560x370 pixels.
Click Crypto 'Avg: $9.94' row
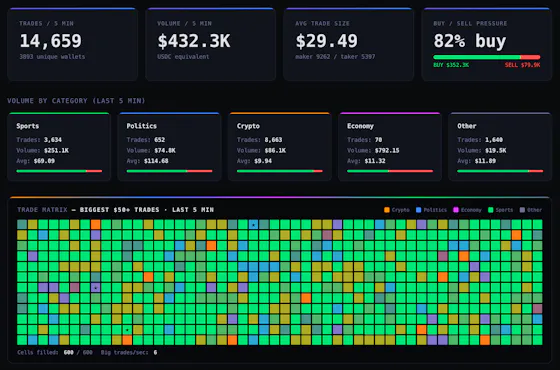tap(254, 161)
